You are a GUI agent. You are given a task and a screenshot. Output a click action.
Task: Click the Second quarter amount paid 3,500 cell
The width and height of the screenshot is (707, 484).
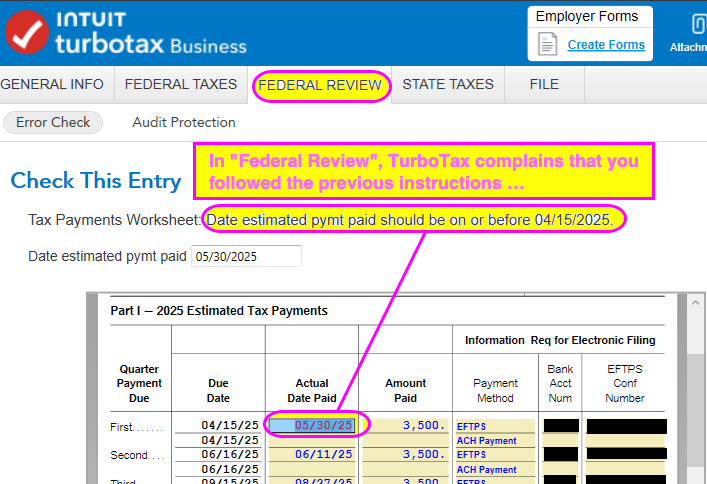click(x=405, y=454)
